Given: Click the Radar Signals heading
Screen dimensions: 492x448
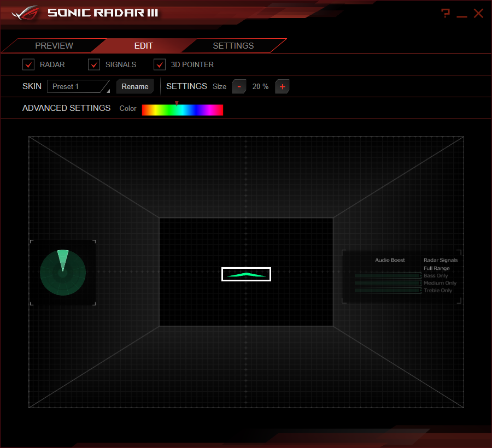Looking at the screenshot, I should 441,260.
